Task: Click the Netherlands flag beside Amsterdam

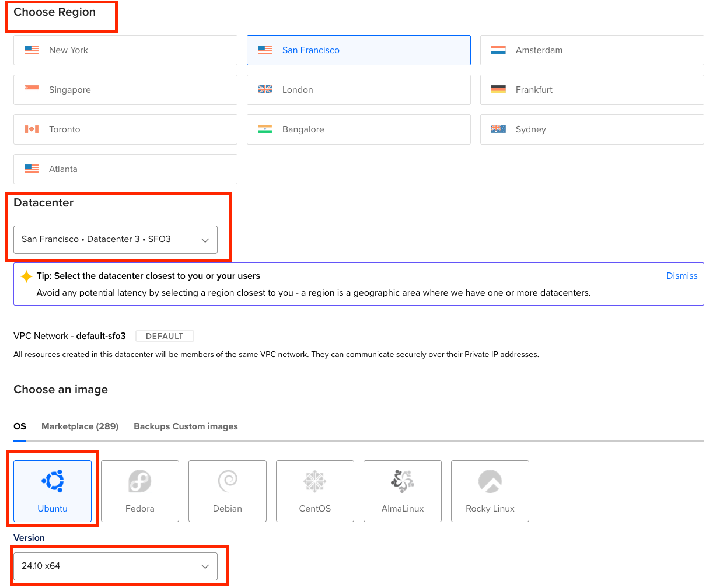Action: 498,50
